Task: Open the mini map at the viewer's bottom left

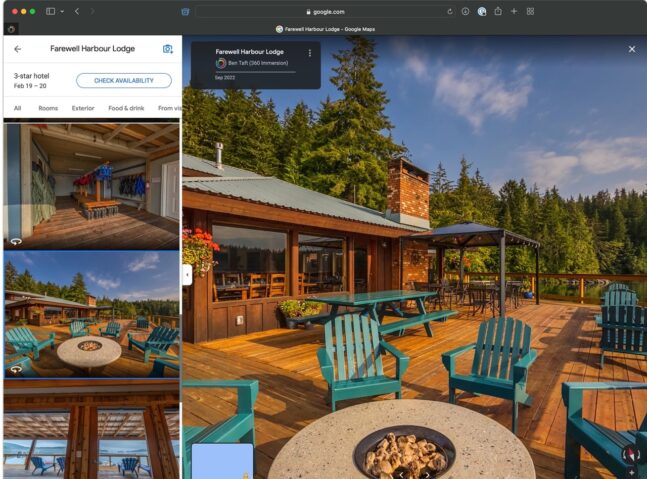Action: 222,461
